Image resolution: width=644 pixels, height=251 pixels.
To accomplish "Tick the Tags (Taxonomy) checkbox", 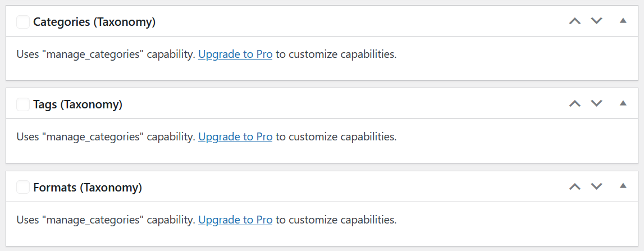I will click(23, 104).
